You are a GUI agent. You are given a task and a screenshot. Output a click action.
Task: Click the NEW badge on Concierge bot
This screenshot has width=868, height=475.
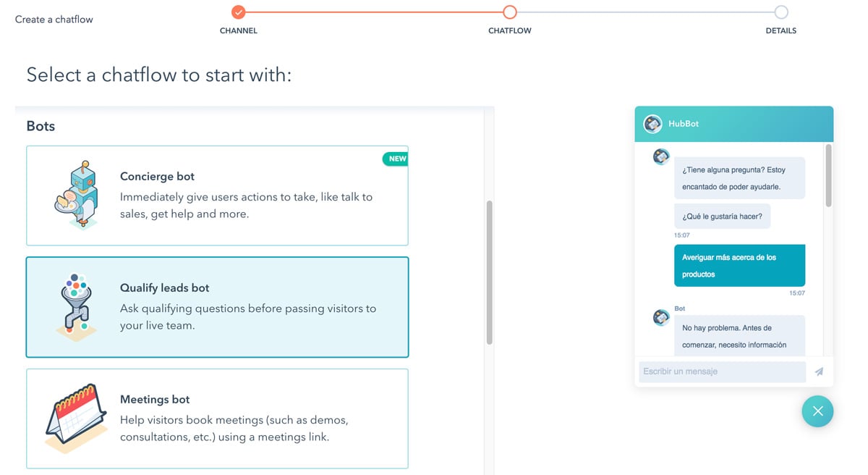[x=395, y=158]
